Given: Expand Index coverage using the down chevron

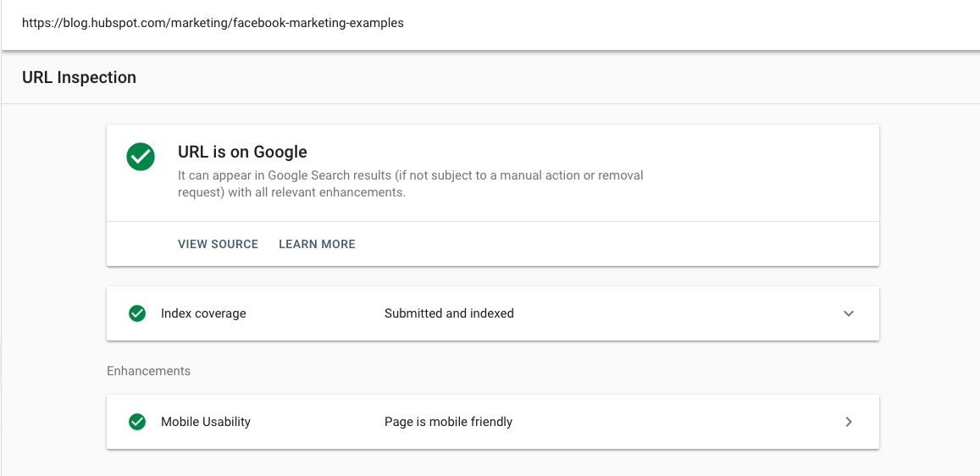Looking at the screenshot, I should coord(849,313).
